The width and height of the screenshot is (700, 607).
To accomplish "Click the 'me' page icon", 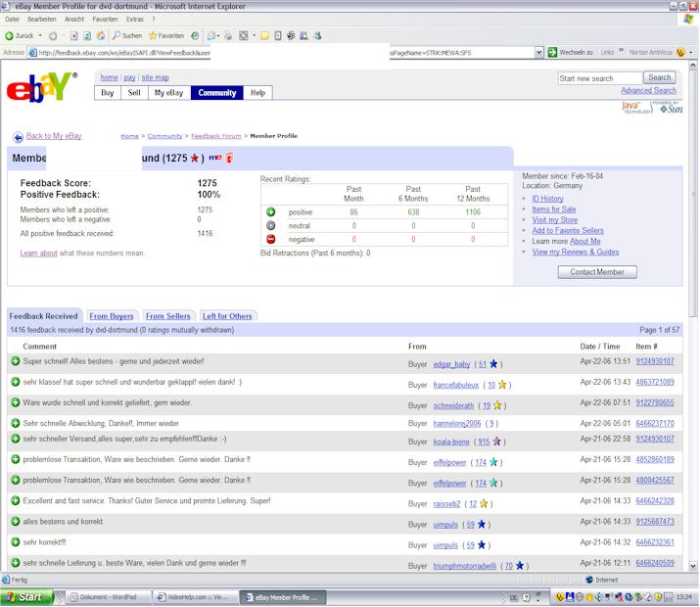I will click(x=215, y=158).
